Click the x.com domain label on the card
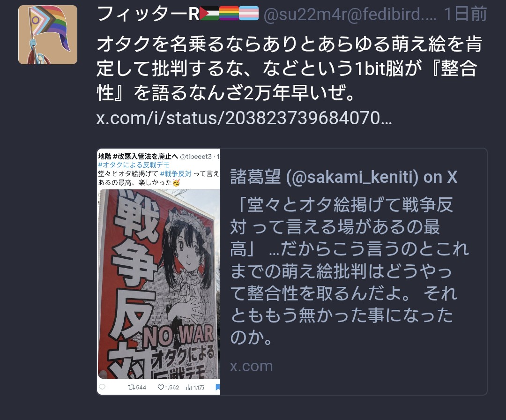The height and width of the screenshot is (420, 506). pyautogui.click(x=252, y=367)
